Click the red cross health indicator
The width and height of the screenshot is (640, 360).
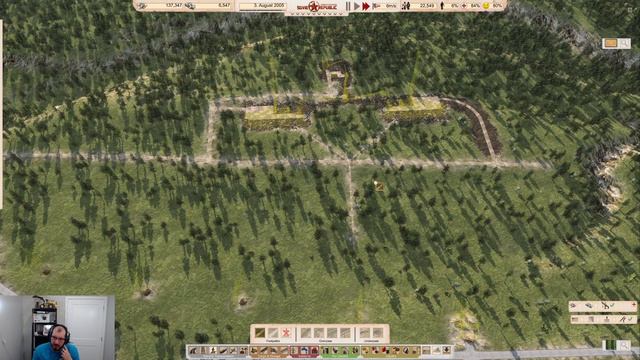point(464,6)
